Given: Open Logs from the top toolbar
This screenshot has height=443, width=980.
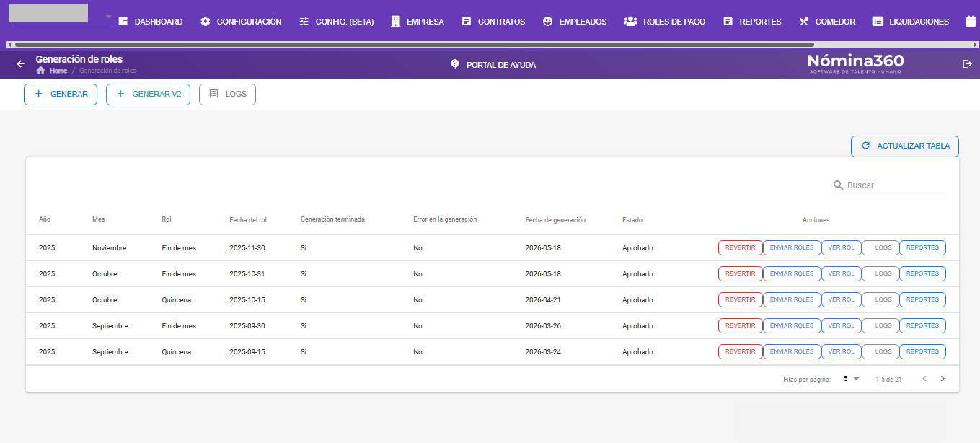Looking at the screenshot, I should pyautogui.click(x=227, y=94).
